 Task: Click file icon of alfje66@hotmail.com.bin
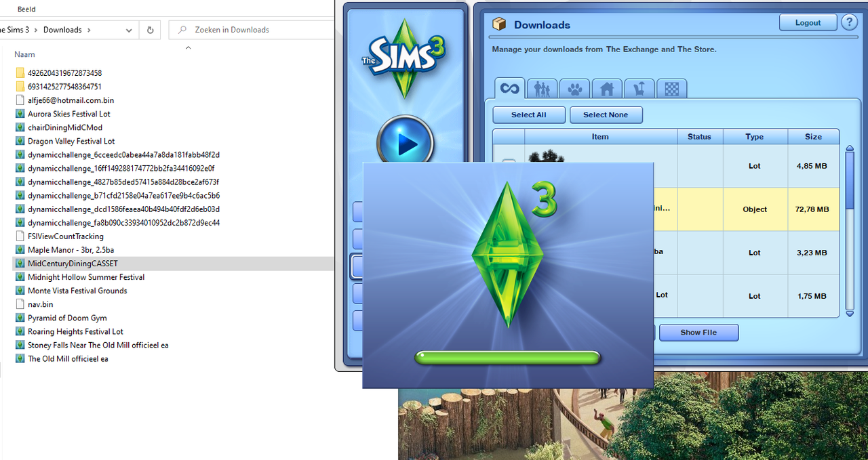(20, 100)
